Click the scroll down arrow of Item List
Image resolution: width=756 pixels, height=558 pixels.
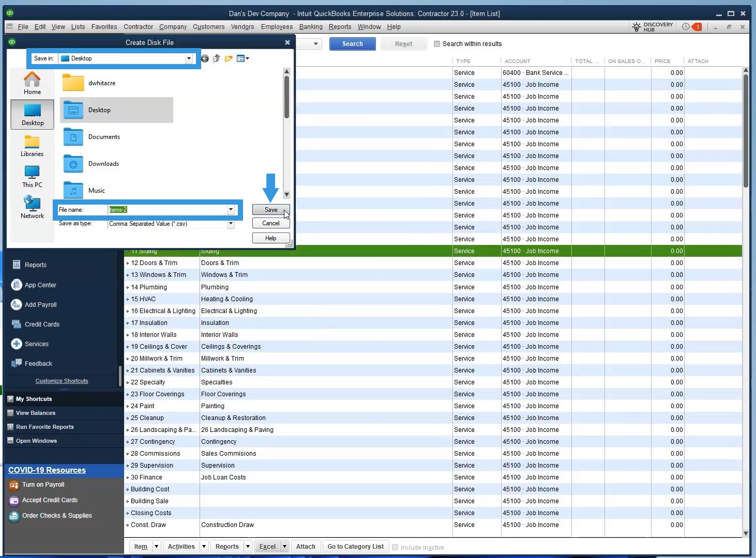point(746,534)
